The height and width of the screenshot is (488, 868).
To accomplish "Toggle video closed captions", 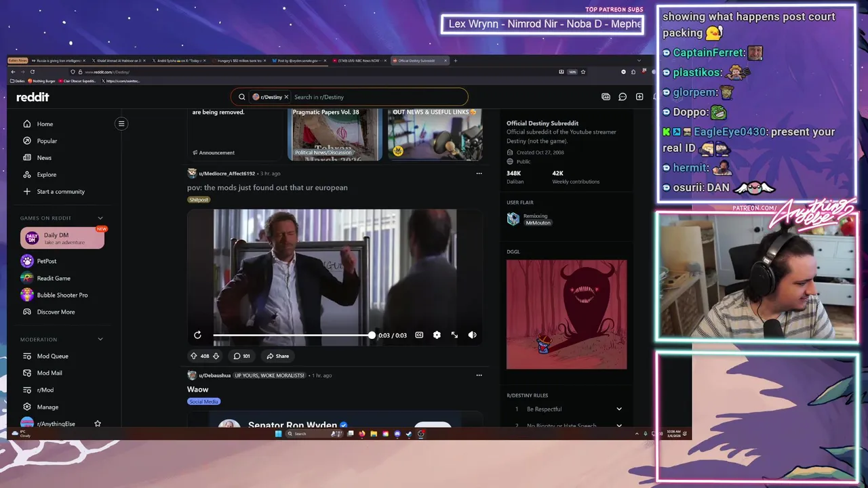I will (419, 335).
